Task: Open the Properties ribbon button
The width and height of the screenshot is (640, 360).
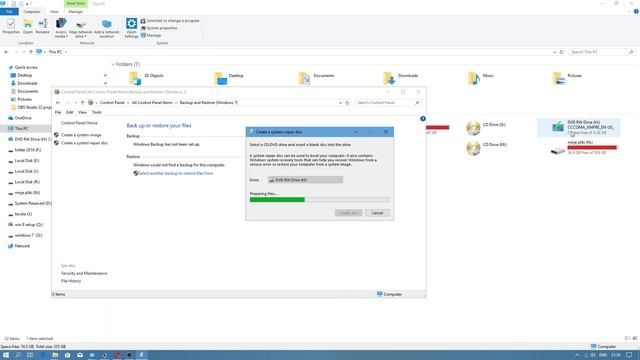Action: [x=11, y=27]
